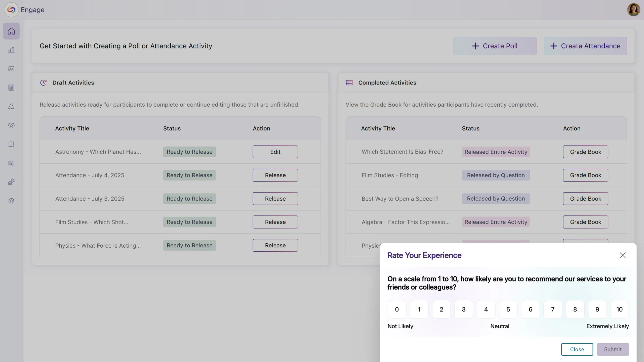Open Grade Book for Film Studies - Editing

coord(585,175)
